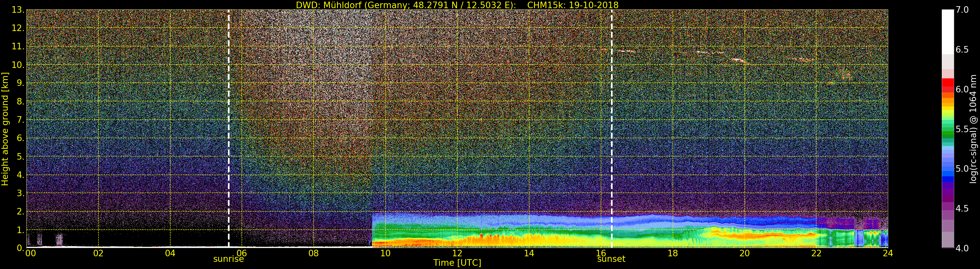980x269 pixels.
Task: Click the time axis tick label "24"
Action: (x=888, y=253)
